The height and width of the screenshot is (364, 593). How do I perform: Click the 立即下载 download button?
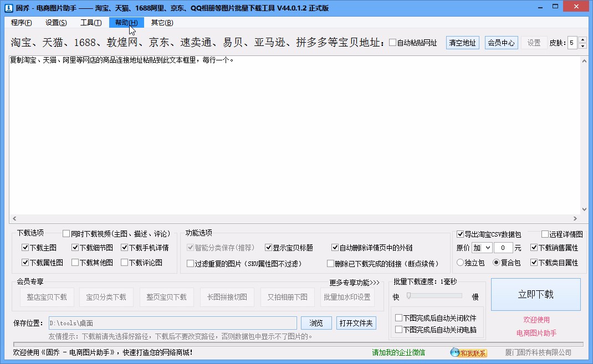point(535,295)
